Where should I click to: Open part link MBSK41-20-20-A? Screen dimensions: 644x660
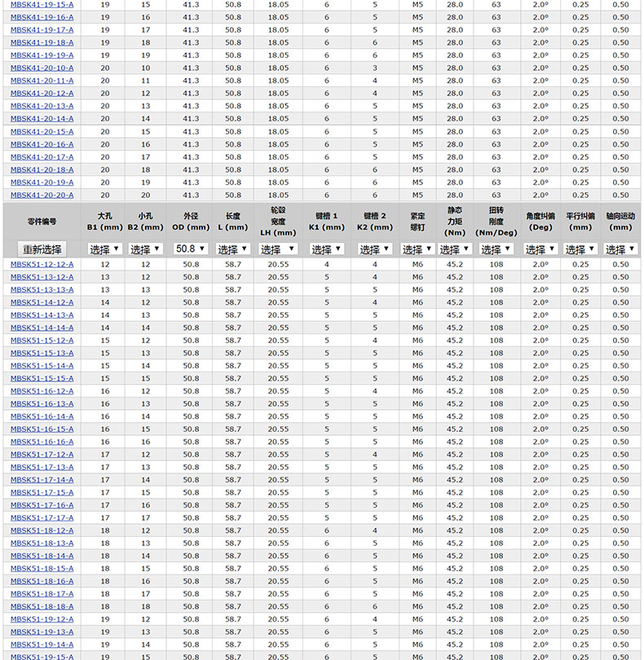pyautogui.click(x=42, y=196)
